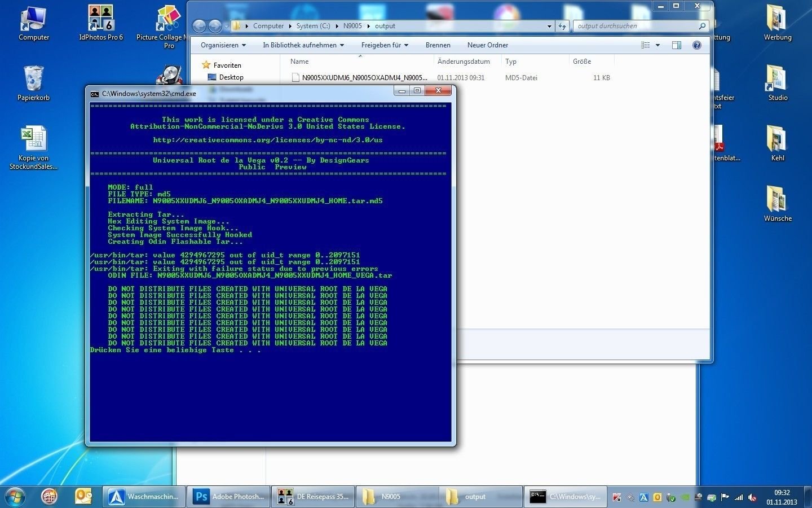Open the Kopie von StockundSales Excel file
The height and width of the screenshot is (508, 812).
click(x=33, y=148)
